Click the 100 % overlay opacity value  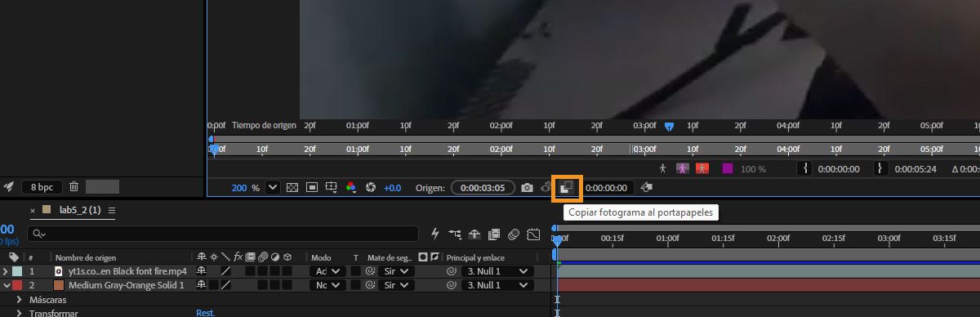pos(753,169)
